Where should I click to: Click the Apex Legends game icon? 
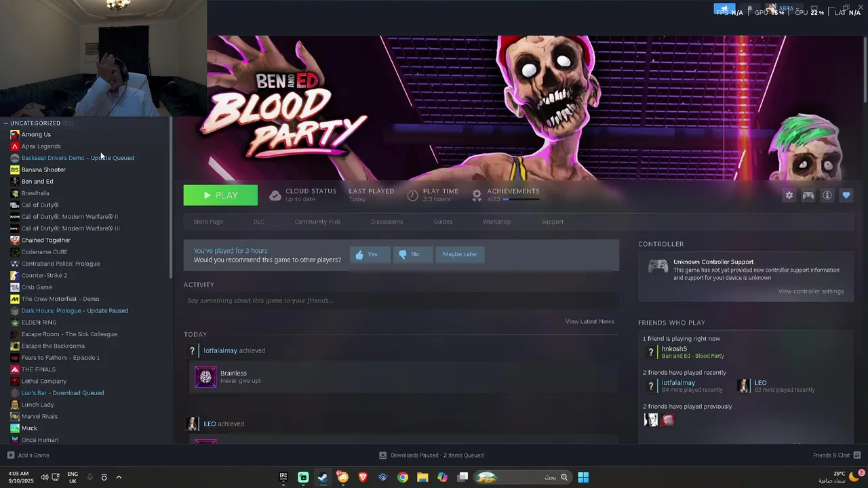(x=15, y=146)
